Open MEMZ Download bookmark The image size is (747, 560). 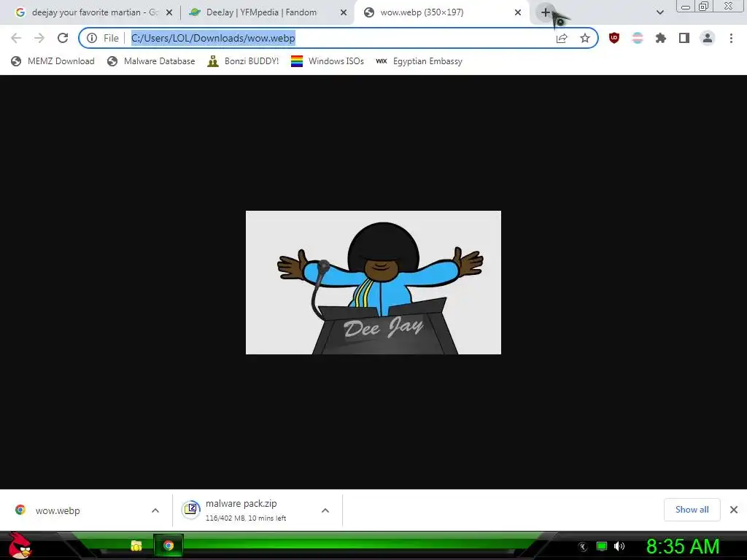pos(53,61)
